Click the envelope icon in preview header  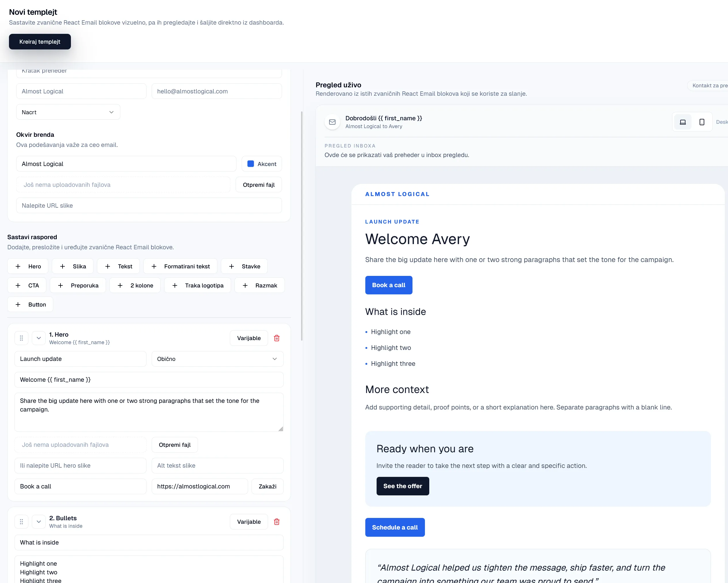pos(332,122)
